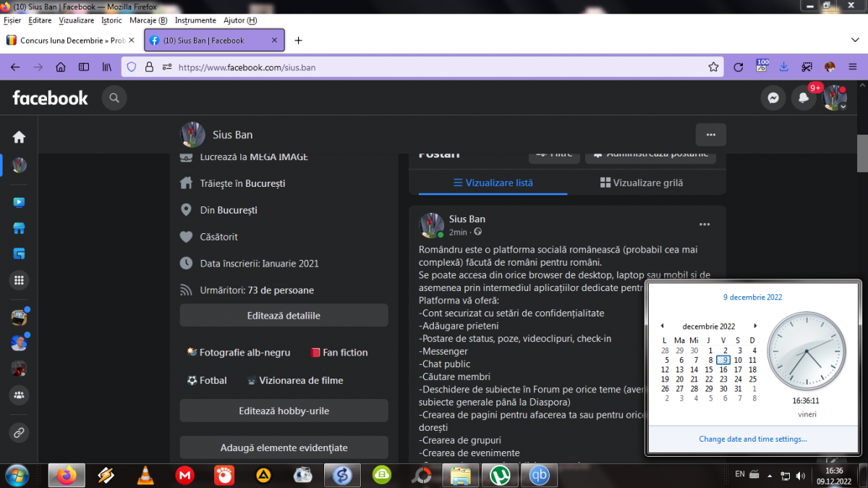Click the Facebook search magnifier icon
868x488 pixels.
coord(114,98)
